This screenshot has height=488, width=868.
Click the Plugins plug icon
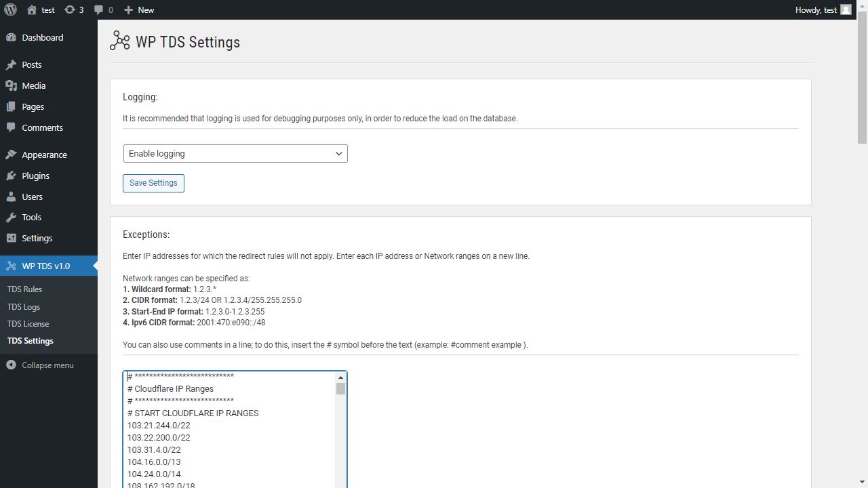tap(11, 176)
